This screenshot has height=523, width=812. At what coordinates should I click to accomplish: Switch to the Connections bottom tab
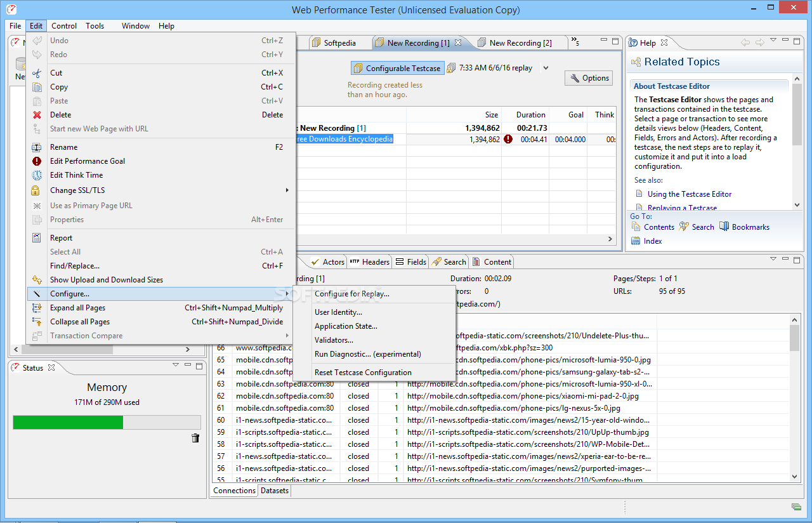point(234,490)
